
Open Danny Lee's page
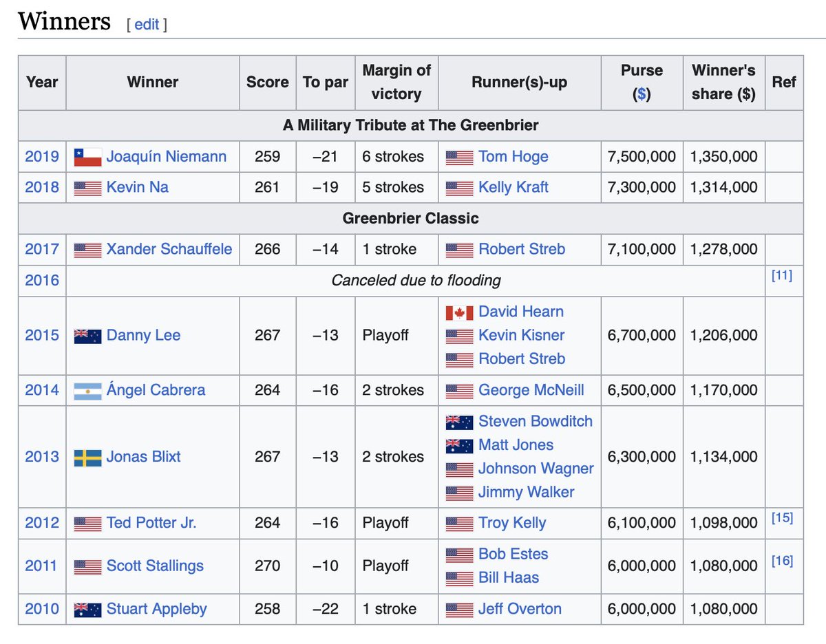coord(144,335)
